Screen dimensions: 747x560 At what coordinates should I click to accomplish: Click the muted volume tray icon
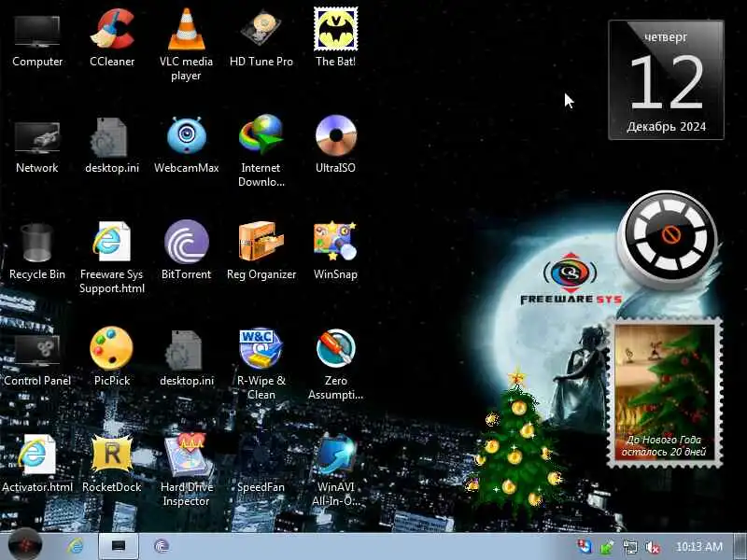click(652, 547)
